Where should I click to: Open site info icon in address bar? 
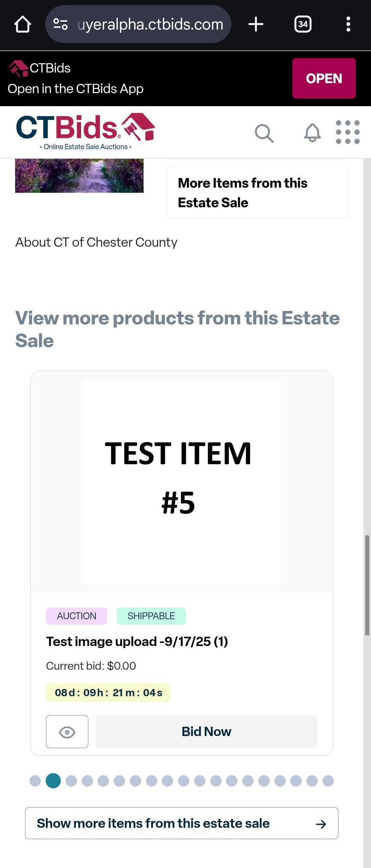click(x=60, y=24)
